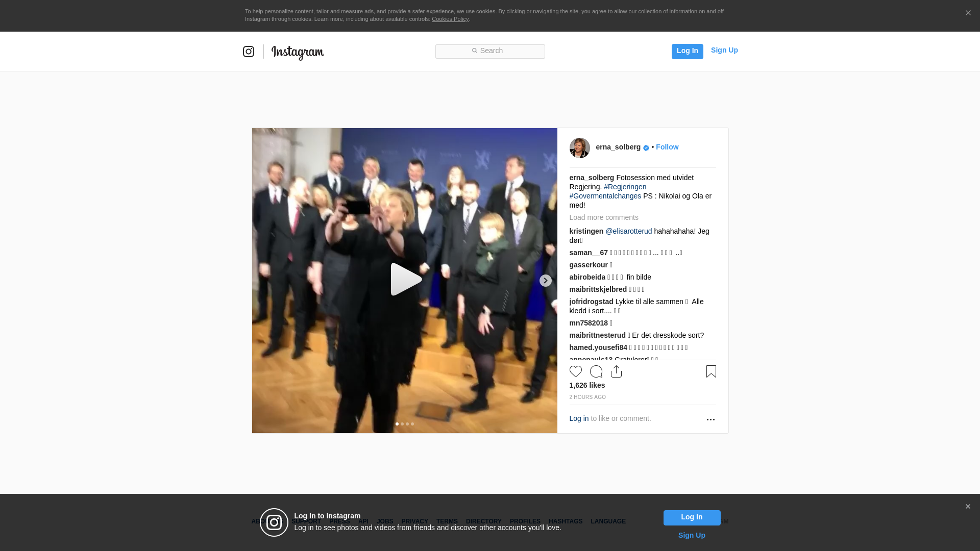The width and height of the screenshot is (980, 551).
Task: Click the share post icon
Action: point(616,371)
